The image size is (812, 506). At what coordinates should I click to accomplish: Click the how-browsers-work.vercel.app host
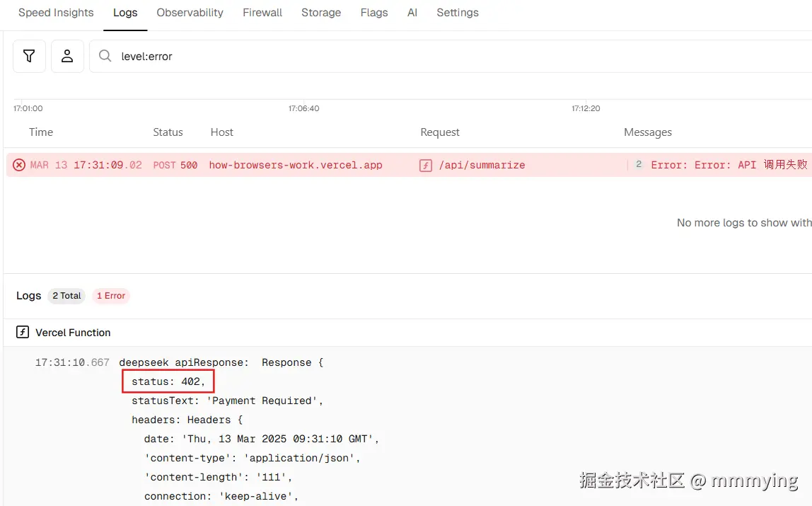[296, 165]
